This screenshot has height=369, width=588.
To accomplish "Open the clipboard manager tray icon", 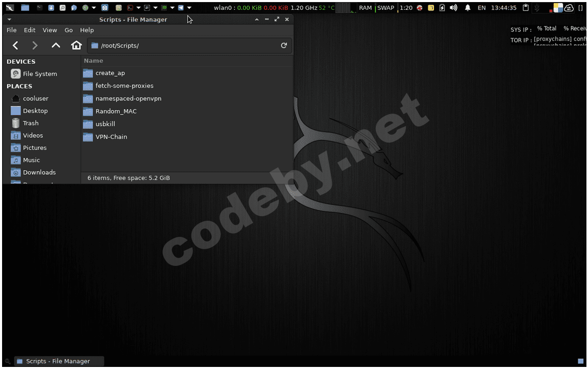I will point(526,7).
